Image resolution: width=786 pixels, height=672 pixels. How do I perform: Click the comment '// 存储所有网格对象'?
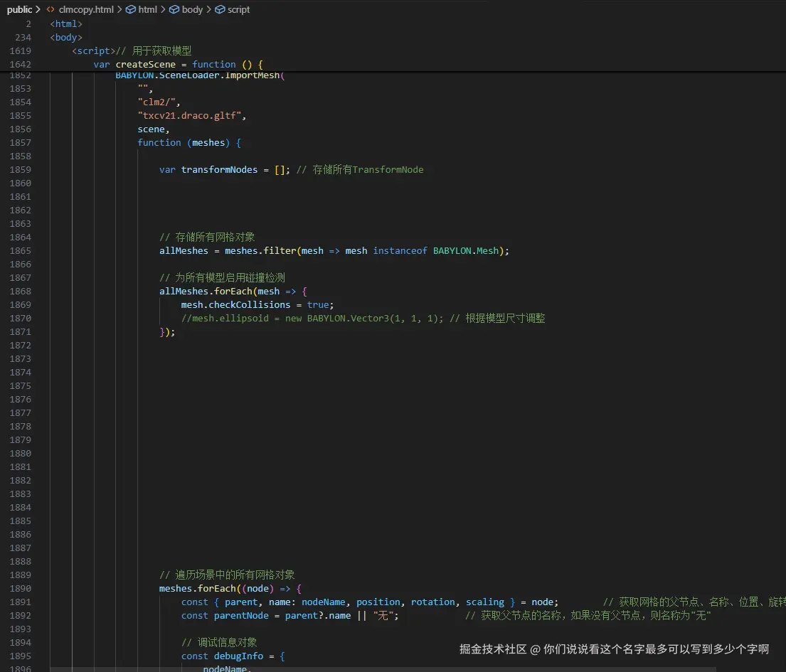tap(207, 237)
